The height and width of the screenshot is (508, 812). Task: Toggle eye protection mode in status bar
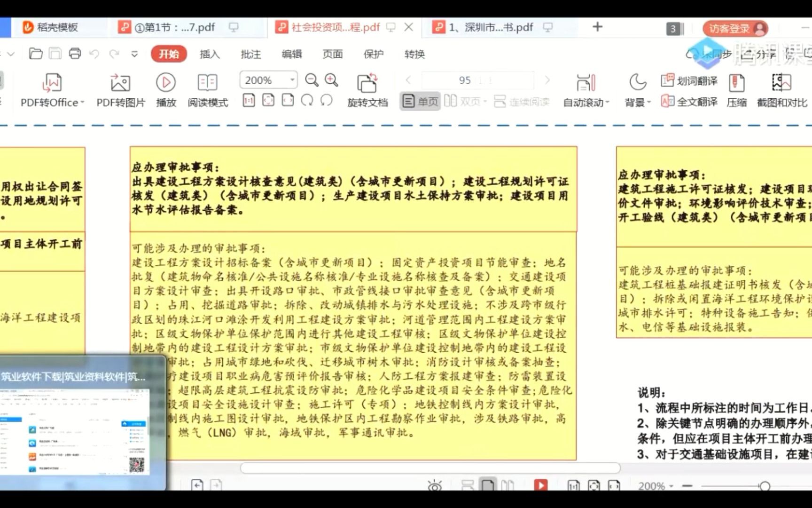pyautogui.click(x=435, y=485)
